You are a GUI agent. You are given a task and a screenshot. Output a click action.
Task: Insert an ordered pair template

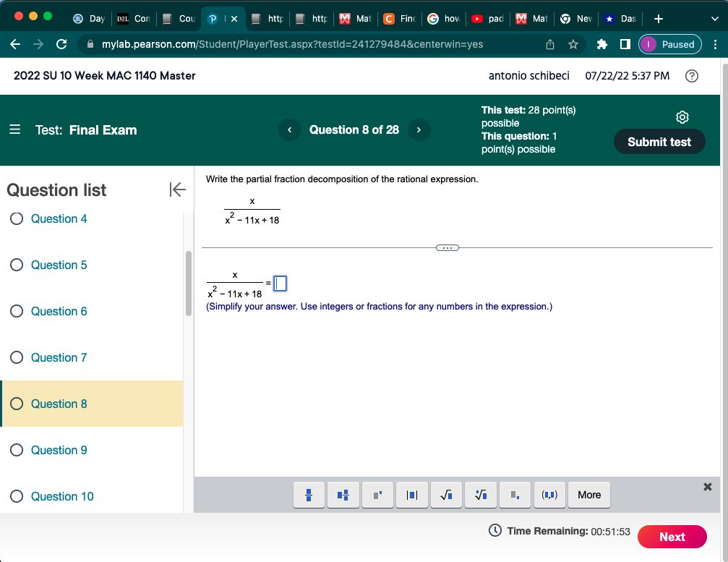point(549,495)
